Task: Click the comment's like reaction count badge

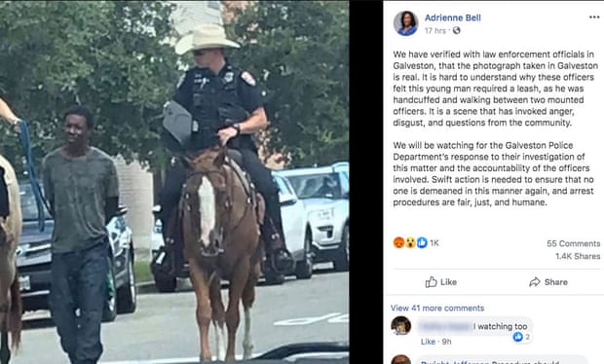Action: tap(521, 337)
